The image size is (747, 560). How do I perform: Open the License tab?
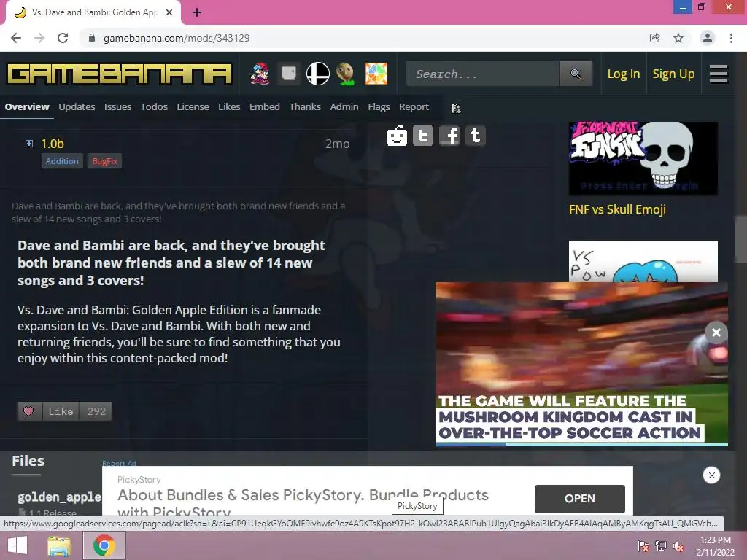(x=193, y=106)
